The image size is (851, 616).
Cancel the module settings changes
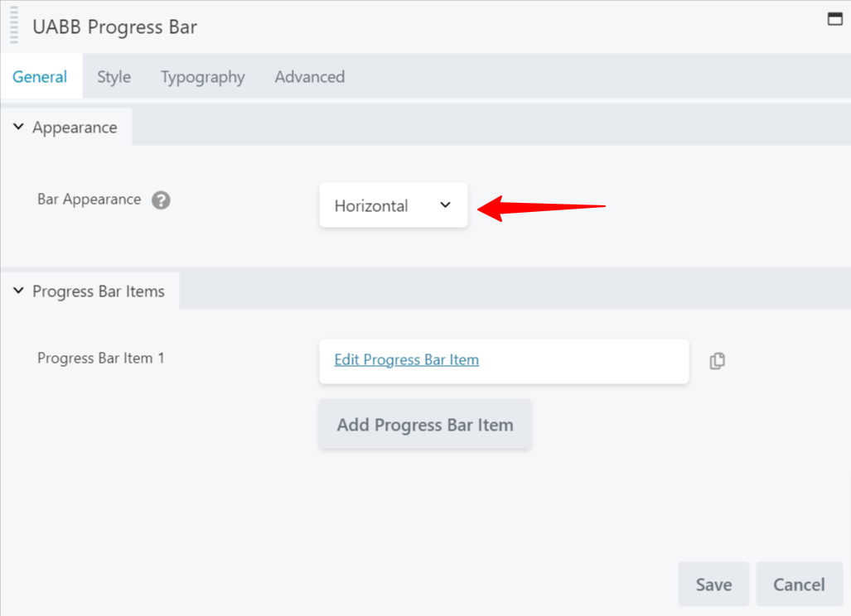[799, 585]
